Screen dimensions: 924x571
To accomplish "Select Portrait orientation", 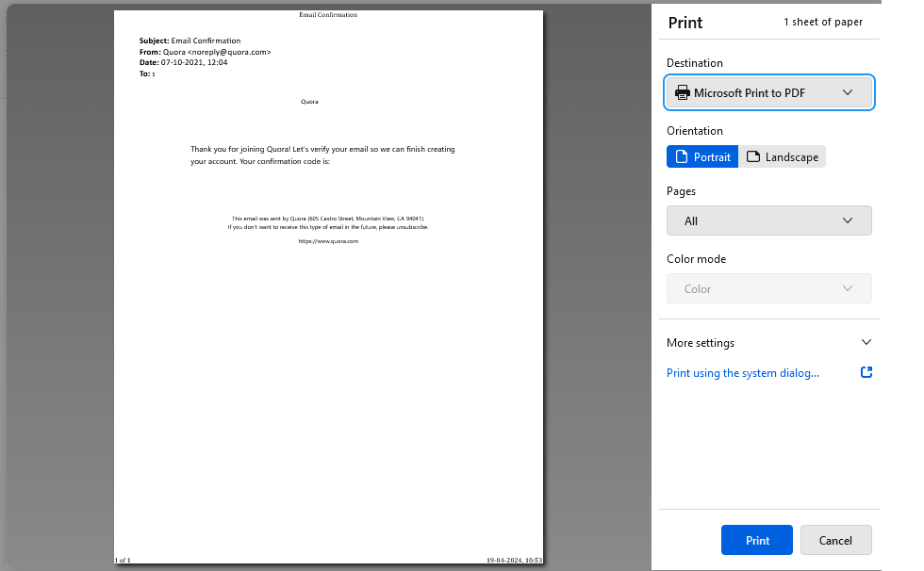I will point(702,156).
